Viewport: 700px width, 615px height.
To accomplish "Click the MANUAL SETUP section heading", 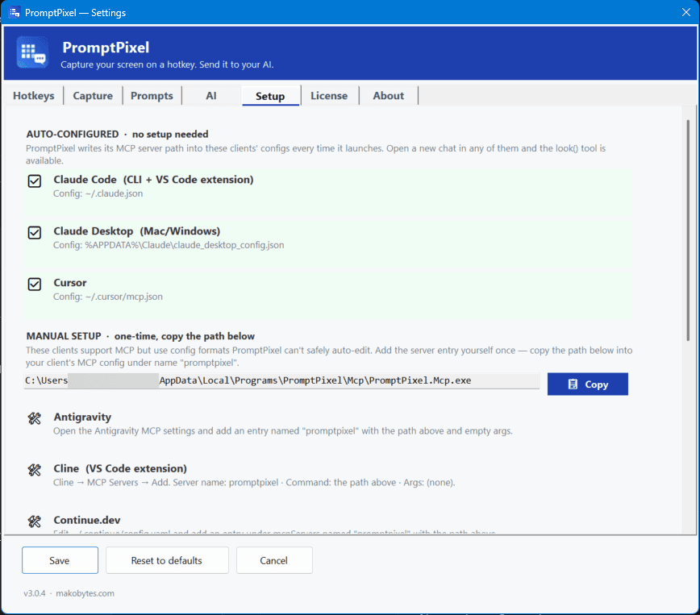I will 140,336.
